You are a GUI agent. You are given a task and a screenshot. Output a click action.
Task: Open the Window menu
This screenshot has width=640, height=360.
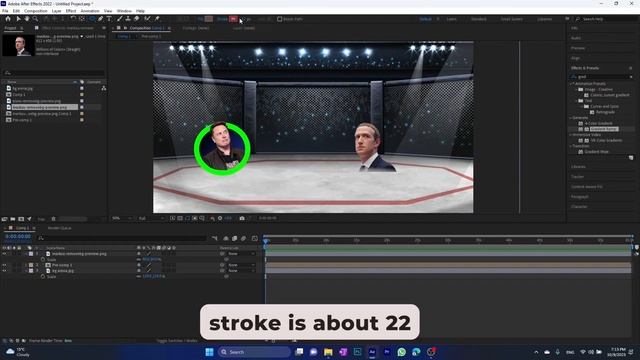124,11
